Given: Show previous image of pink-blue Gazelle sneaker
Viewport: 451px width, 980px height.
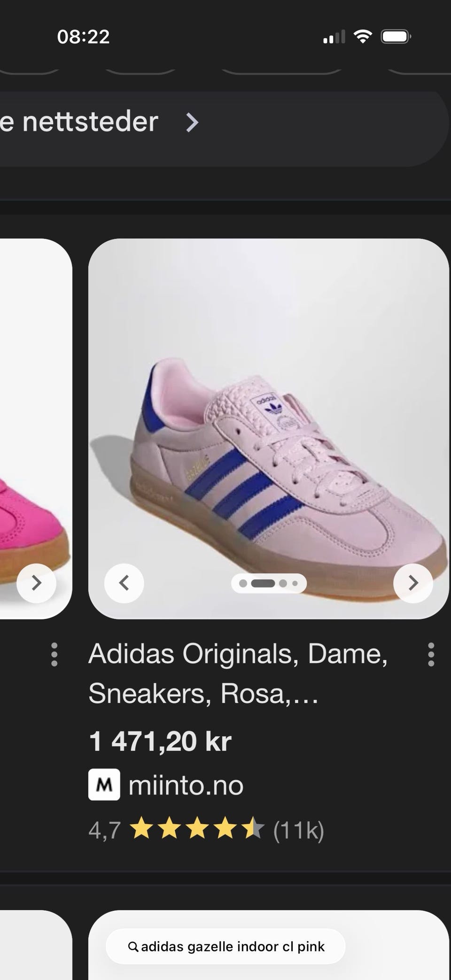Looking at the screenshot, I should pos(124,583).
